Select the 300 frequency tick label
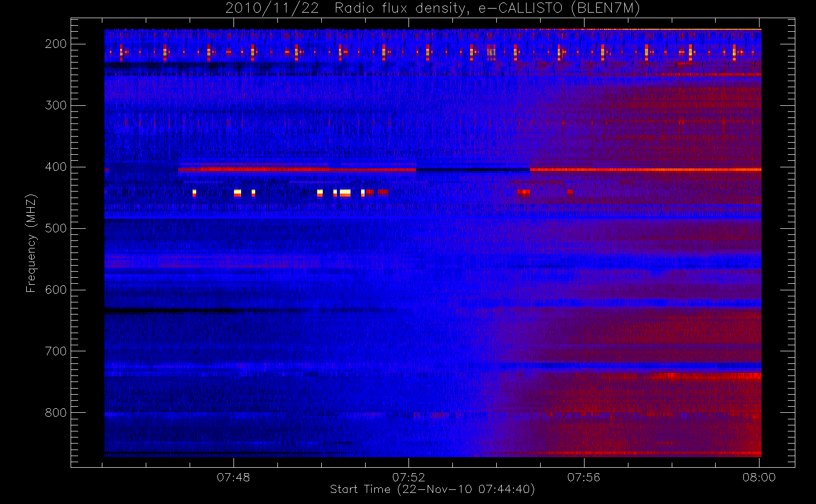 tap(56, 105)
